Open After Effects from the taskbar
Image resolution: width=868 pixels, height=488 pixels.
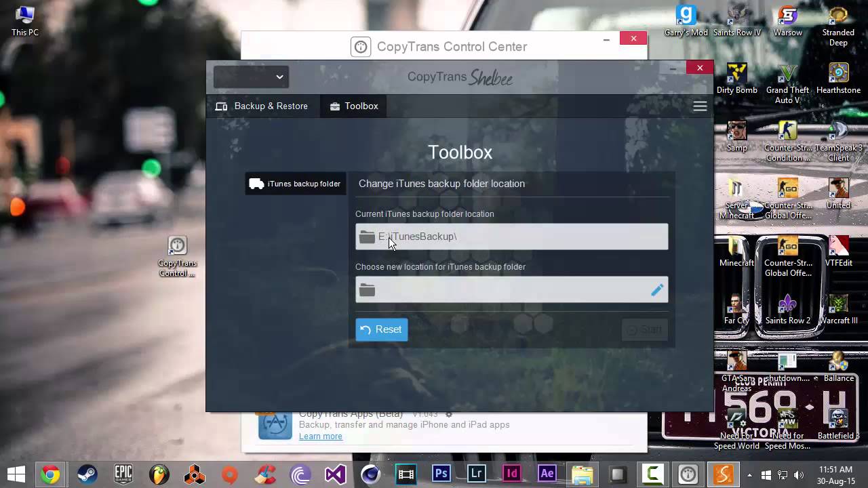(x=547, y=474)
